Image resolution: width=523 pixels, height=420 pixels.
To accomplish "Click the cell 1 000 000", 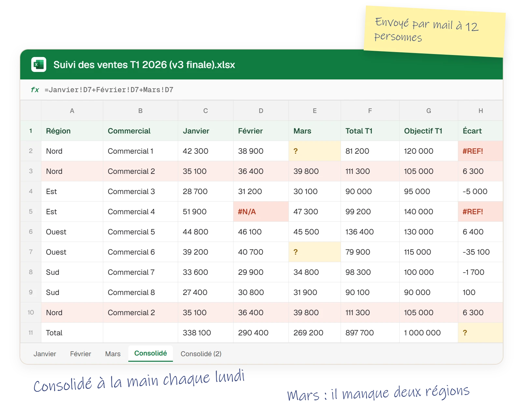I will pos(429,333).
